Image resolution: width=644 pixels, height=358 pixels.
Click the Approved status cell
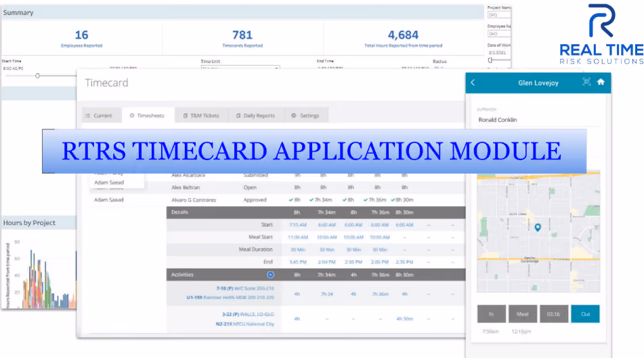(x=255, y=200)
